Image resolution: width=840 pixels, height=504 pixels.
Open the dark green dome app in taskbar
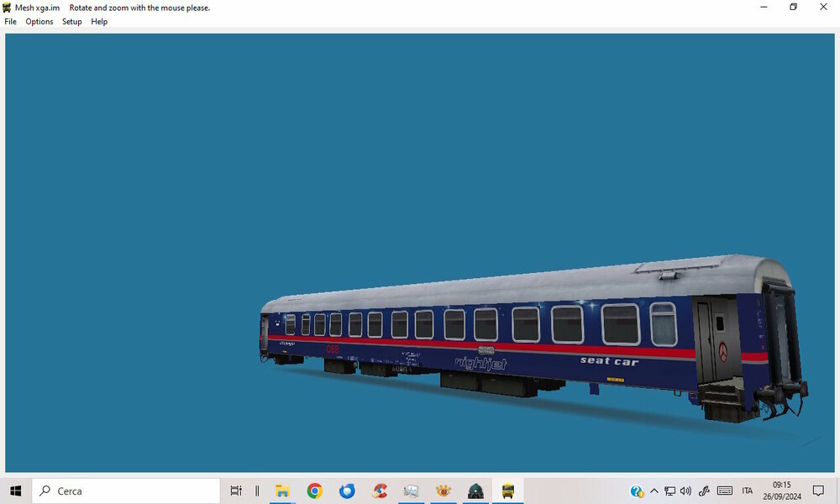click(x=475, y=491)
